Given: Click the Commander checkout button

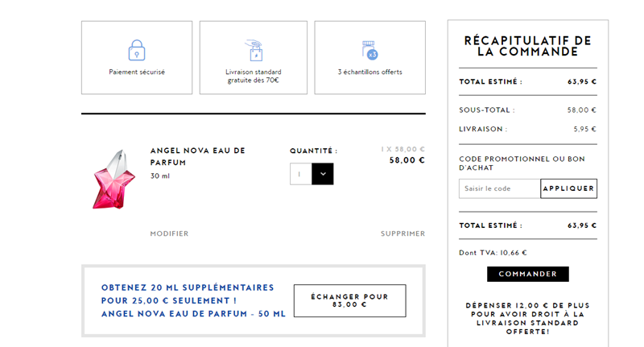Looking at the screenshot, I should click(x=528, y=274).
